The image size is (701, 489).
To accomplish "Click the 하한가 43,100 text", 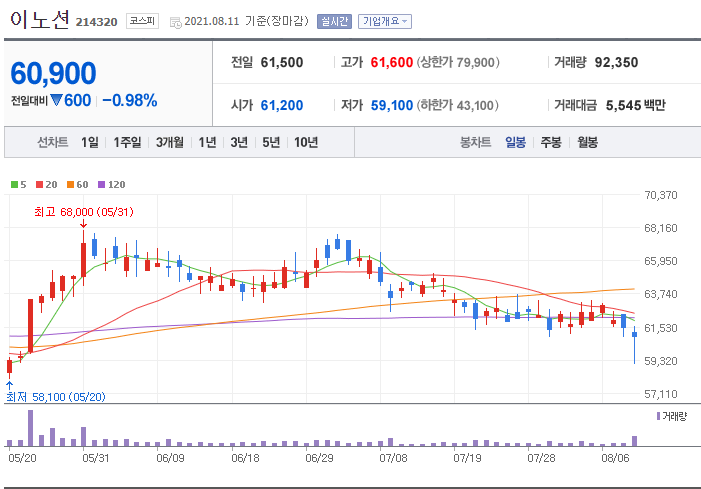I will click(x=458, y=105).
